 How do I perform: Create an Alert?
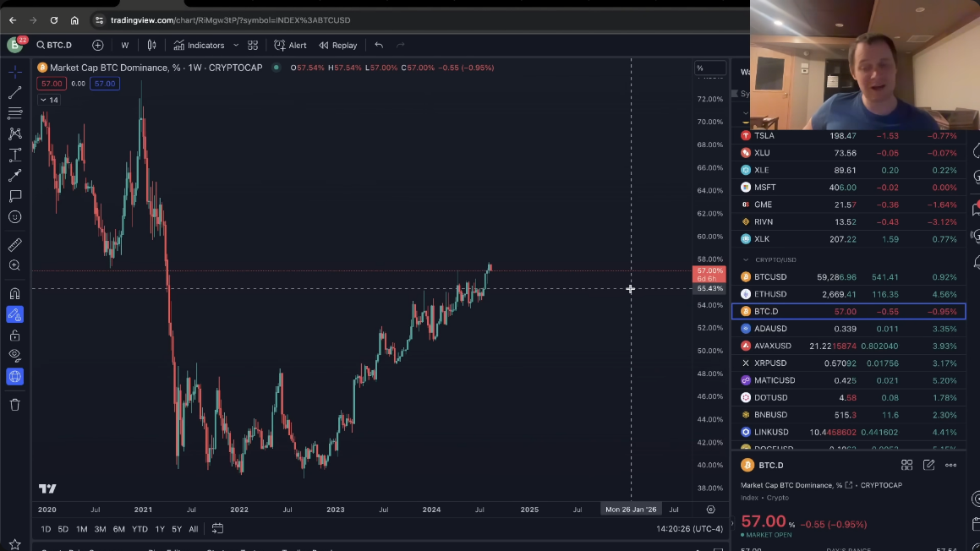tap(290, 45)
